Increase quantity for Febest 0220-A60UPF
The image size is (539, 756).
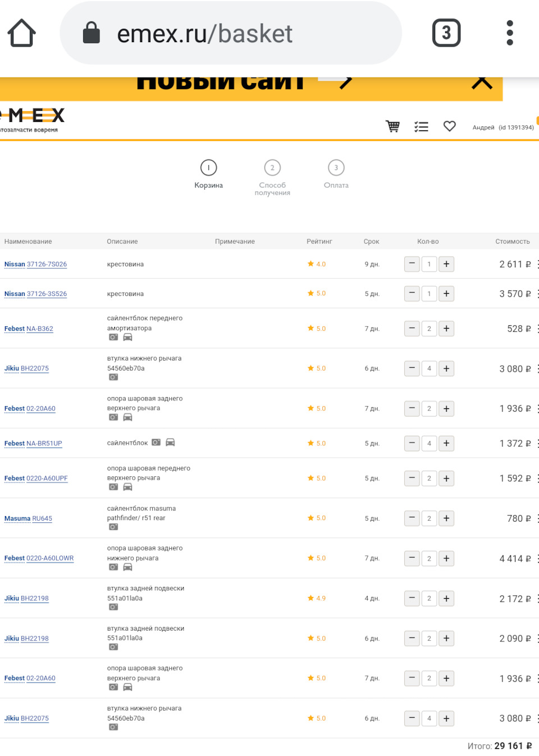click(x=446, y=478)
